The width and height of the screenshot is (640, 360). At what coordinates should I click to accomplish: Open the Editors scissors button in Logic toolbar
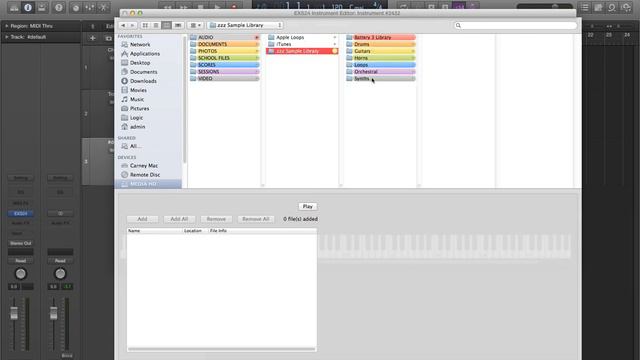(103, 7)
